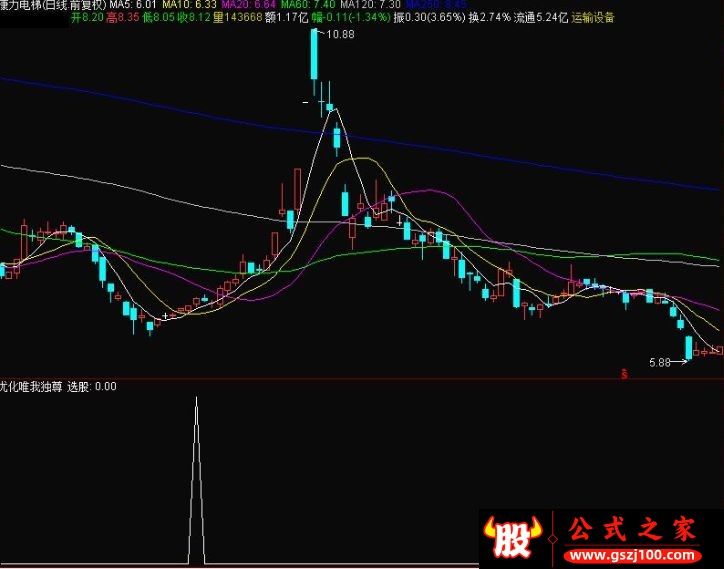The image size is (724, 569).
Task: Open the 运输设备 sector link
Action: coord(593,18)
